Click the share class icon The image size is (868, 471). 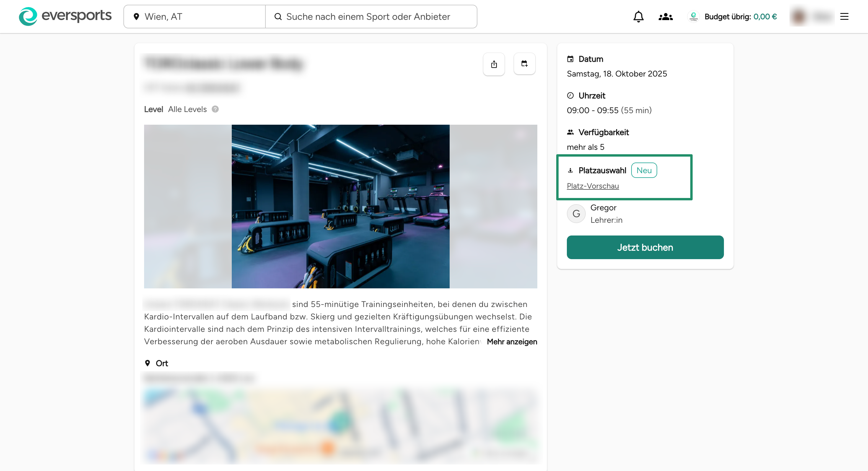(494, 64)
